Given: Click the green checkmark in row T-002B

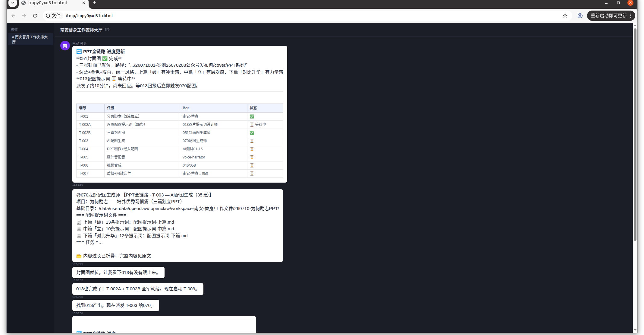Looking at the screenshot, I should (252, 133).
